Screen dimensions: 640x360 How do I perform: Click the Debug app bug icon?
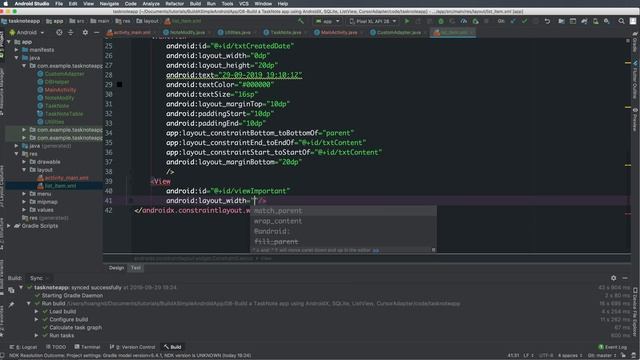click(x=441, y=21)
